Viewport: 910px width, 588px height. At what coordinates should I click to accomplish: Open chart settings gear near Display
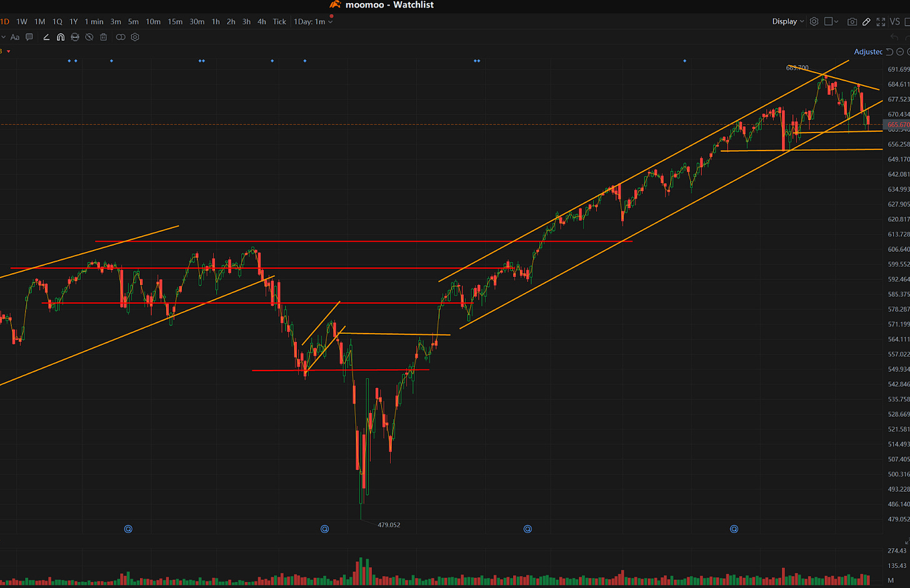(x=814, y=21)
